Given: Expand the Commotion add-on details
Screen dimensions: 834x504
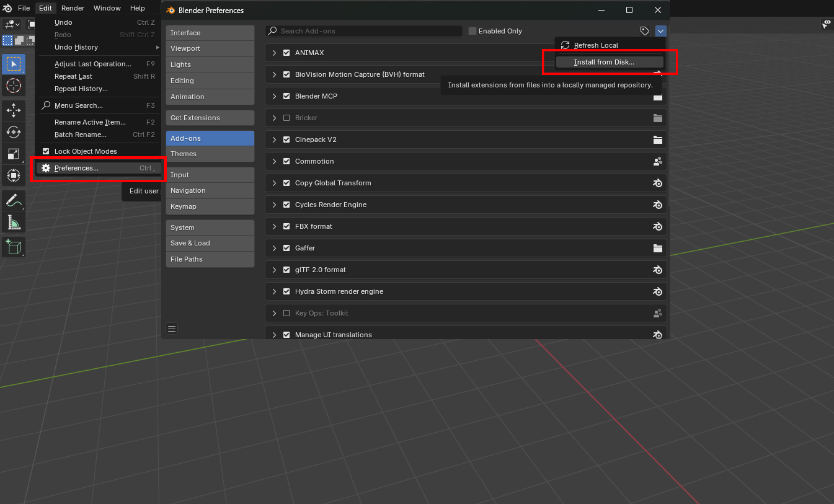Looking at the screenshot, I should 274,161.
